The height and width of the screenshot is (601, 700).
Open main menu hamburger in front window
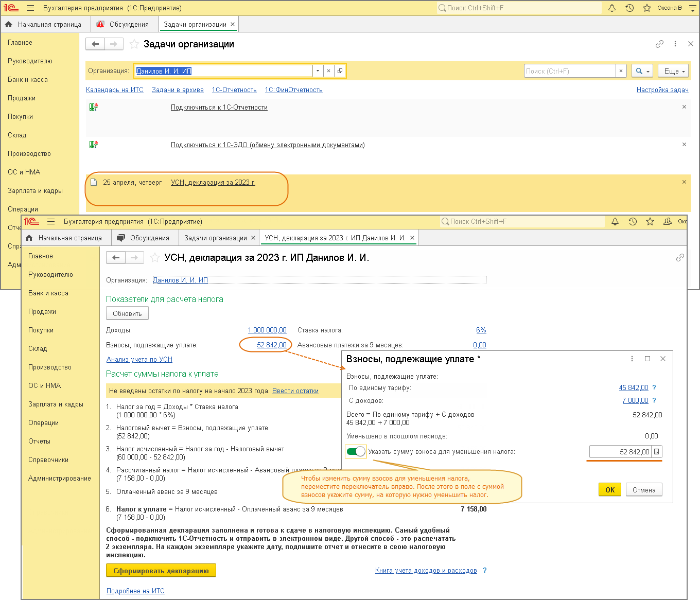pyautogui.click(x=51, y=221)
